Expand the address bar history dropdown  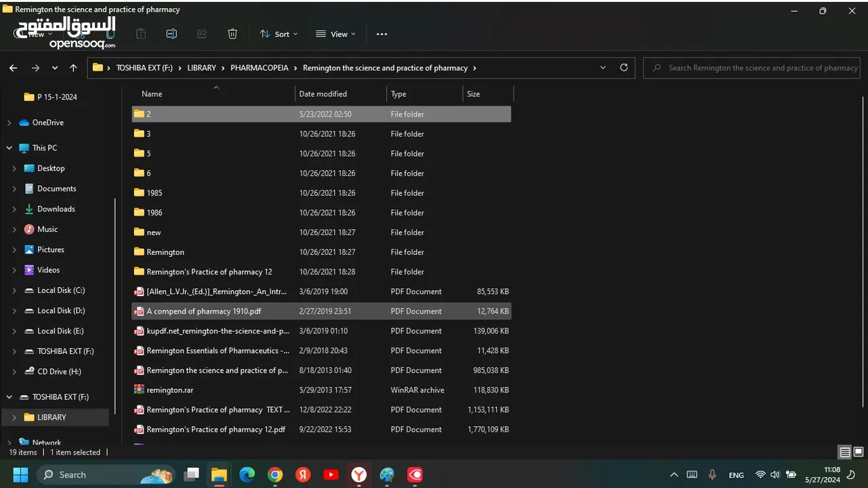603,68
